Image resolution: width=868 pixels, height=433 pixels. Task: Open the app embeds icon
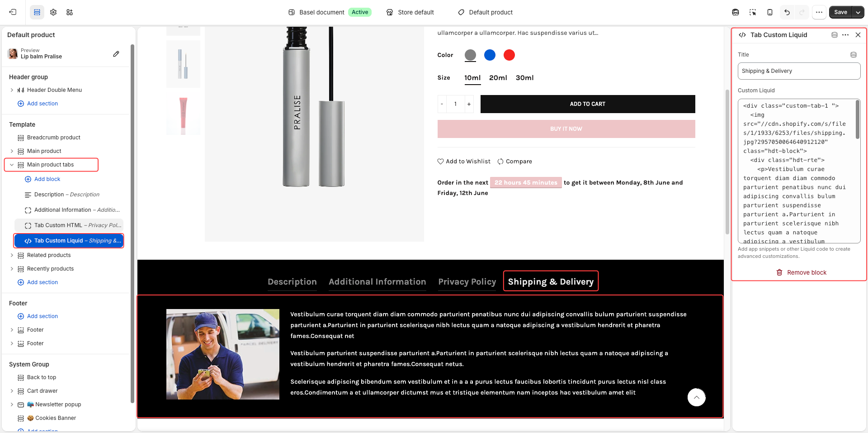click(70, 12)
